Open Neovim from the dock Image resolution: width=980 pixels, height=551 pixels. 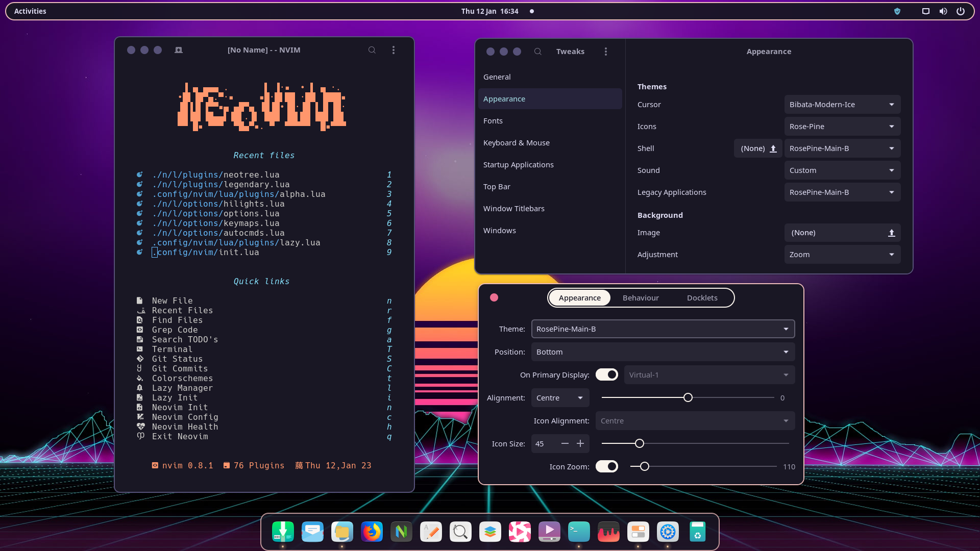click(401, 532)
